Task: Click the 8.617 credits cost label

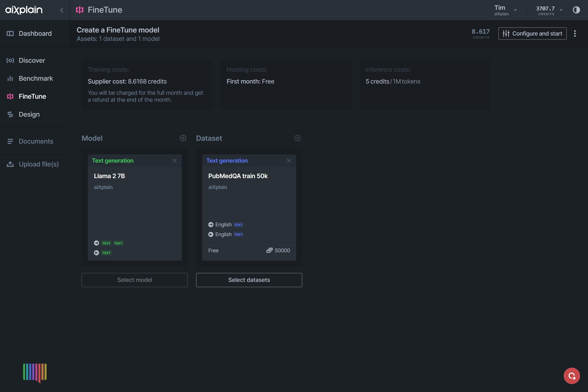Action: 481,34
